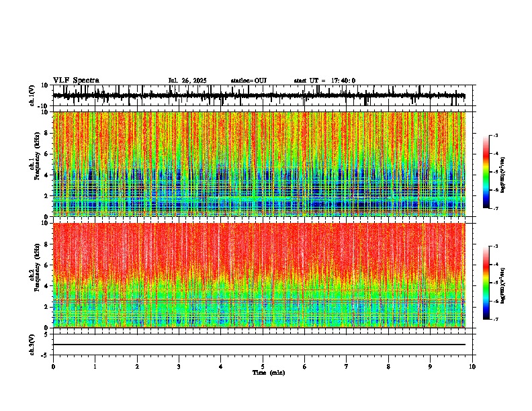Click the -3 label on ch.2 color scale
This screenshot has width=532, height=411.
click(x=496, y=246)
